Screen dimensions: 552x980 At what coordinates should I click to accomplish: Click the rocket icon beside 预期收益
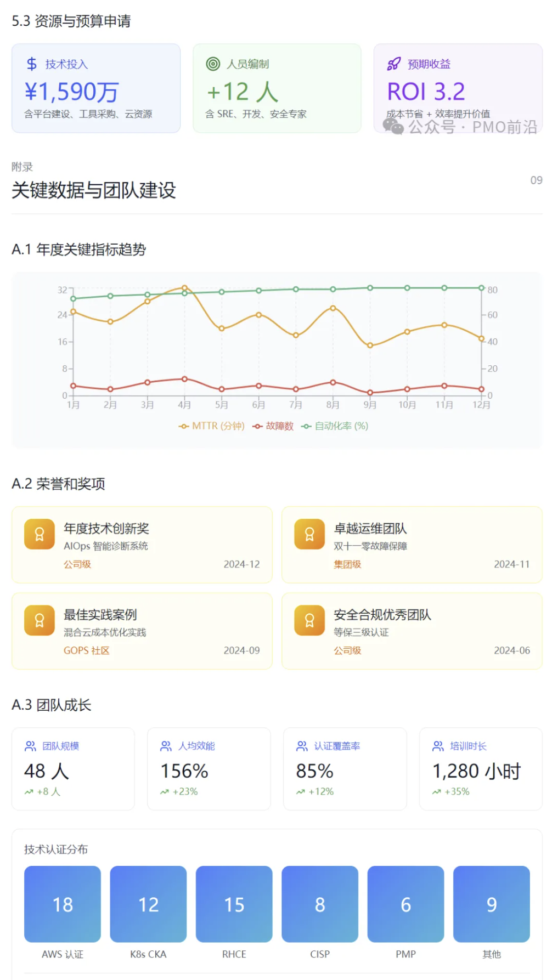393,64
